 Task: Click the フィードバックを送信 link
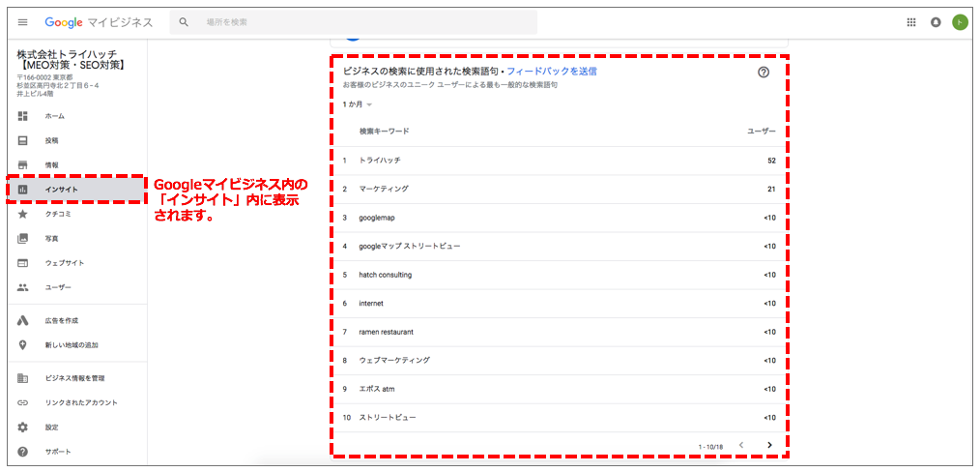[x=552, y=72]
